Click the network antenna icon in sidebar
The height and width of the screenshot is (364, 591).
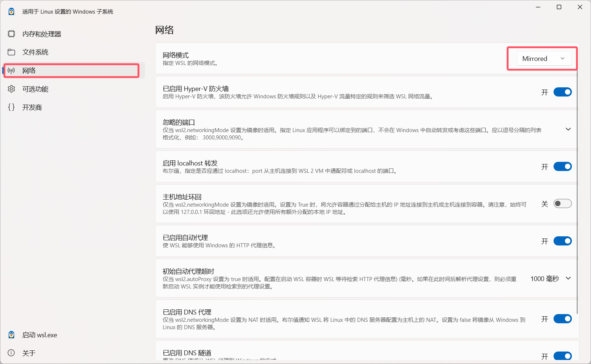[11, 70]
